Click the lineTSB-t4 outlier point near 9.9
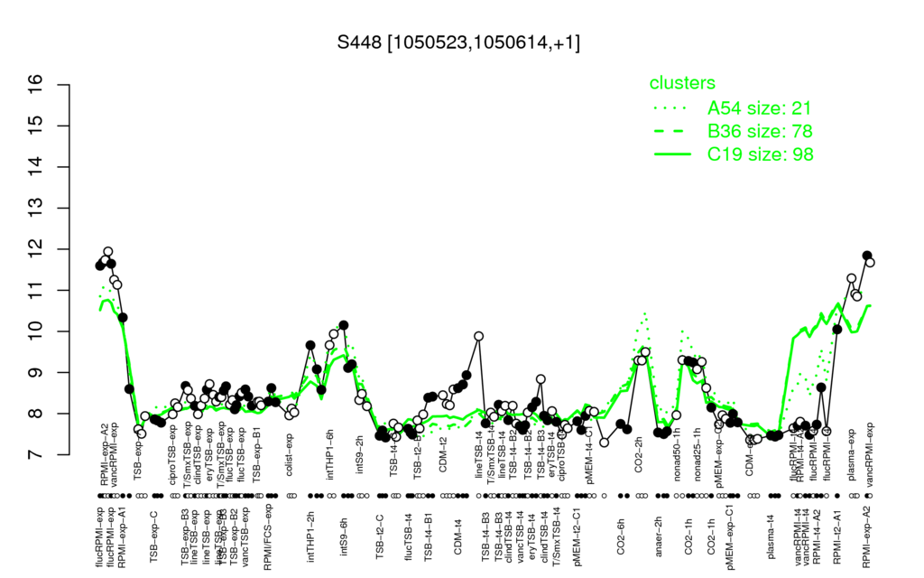The width and height of the screenshot is (924, 578). click(479, 336)
